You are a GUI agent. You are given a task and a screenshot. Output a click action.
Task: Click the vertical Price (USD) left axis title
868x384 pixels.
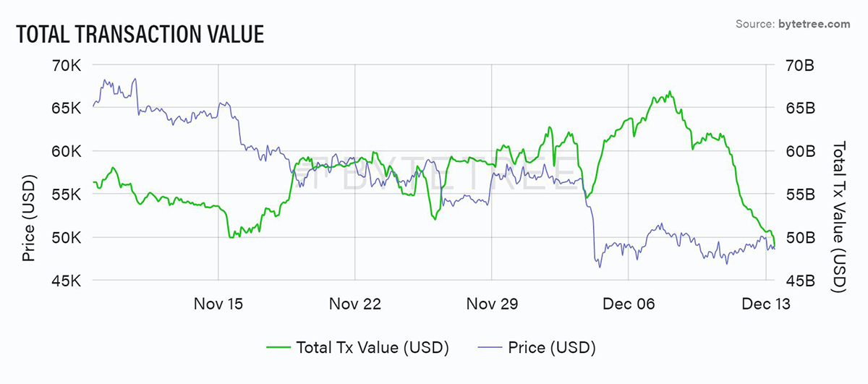coord(29,217)
